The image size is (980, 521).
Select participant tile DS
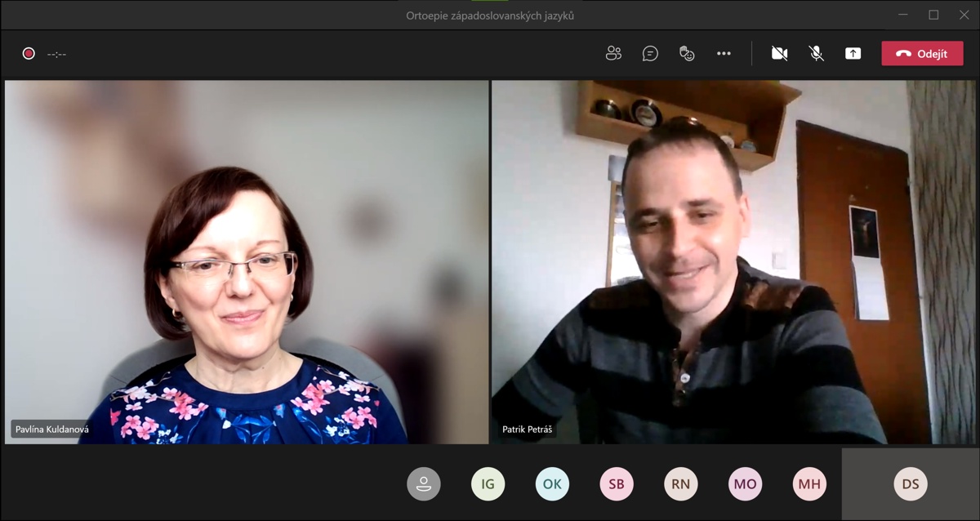click(x=911, y=484)
